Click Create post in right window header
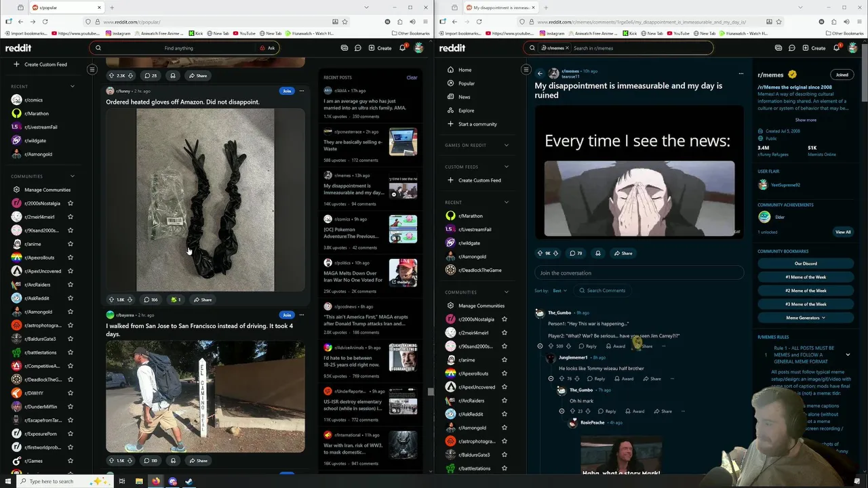This screenshot has width=868, height=488. (x=814, y=48)
